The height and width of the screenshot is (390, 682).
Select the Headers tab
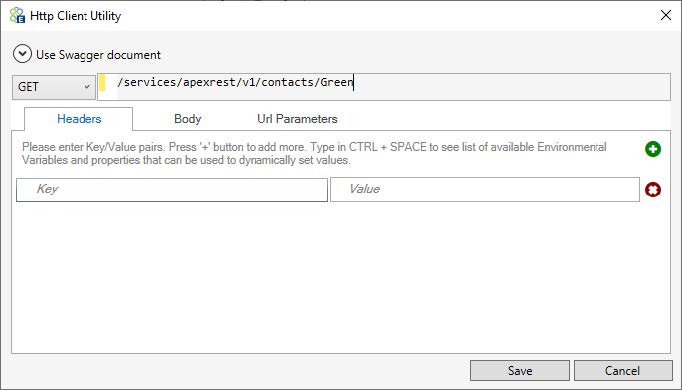79,119
